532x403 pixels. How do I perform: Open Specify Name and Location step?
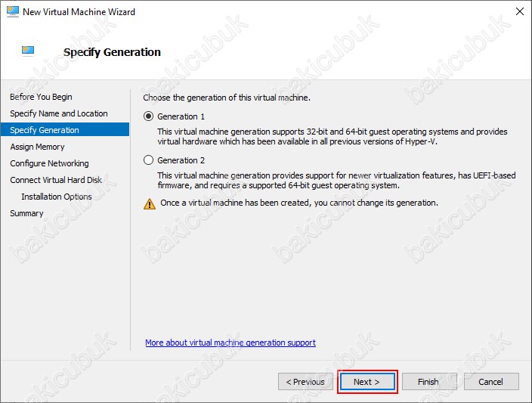(59, 113)
